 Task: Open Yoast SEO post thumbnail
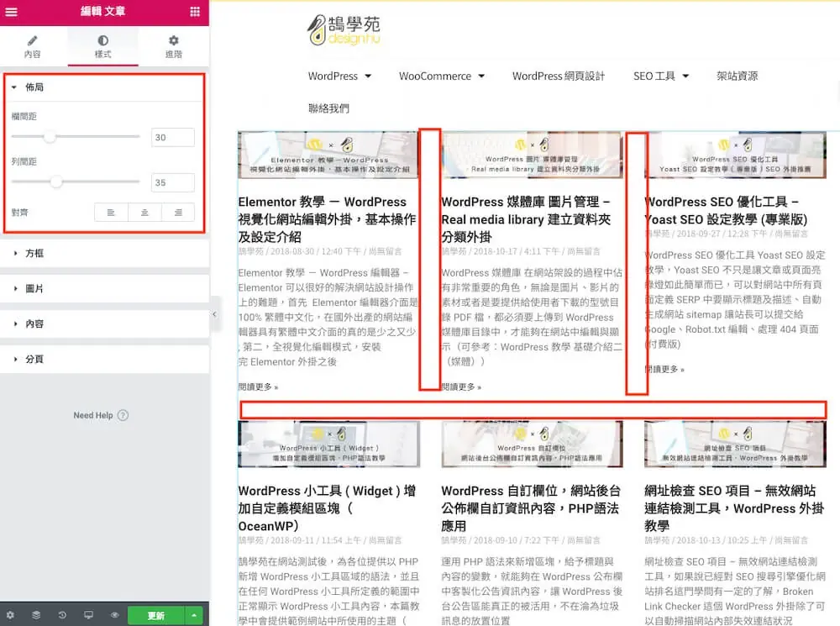(x=735, y=155)
